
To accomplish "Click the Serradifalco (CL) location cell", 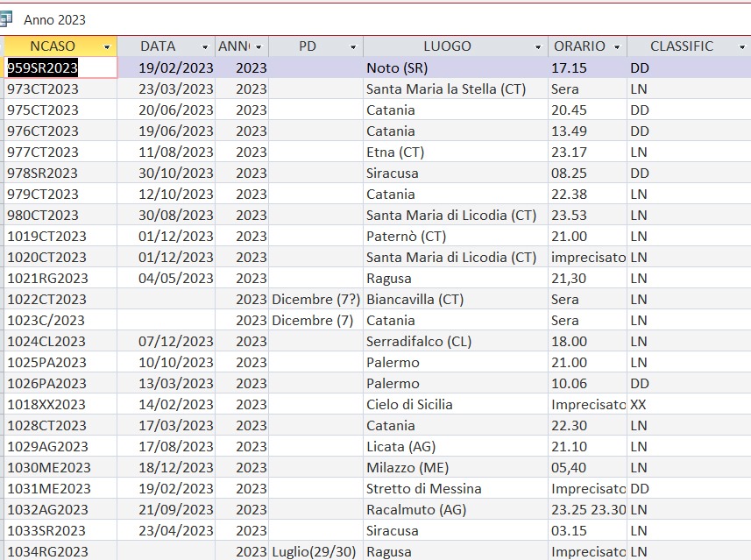I will coord(456,342).
